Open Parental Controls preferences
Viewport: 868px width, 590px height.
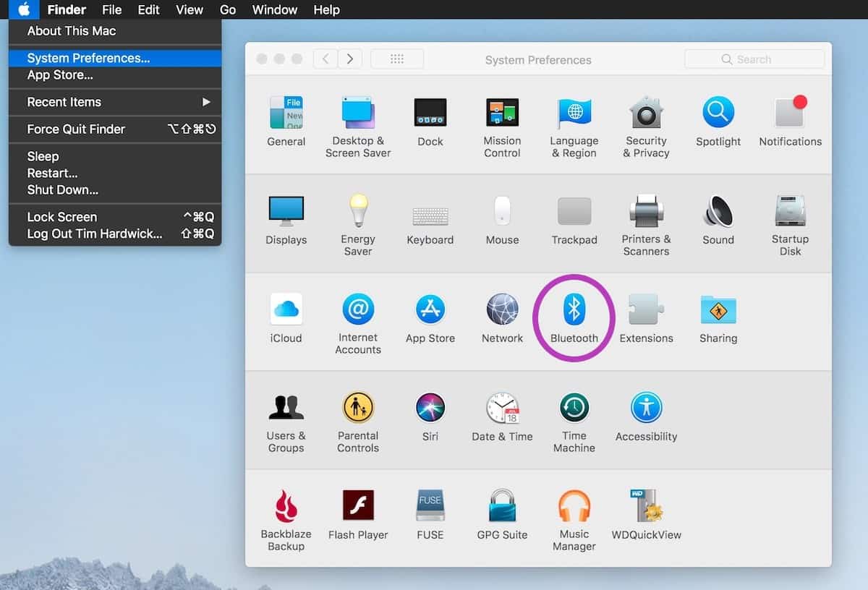(358, 422)
